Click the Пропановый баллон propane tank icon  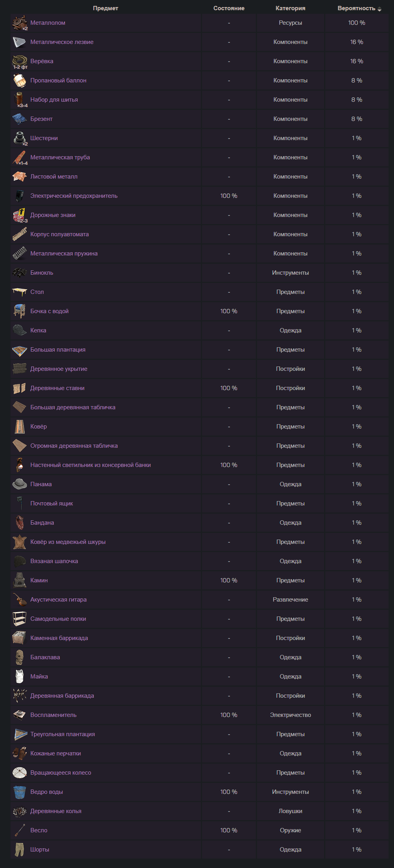(x=20, y=80)
